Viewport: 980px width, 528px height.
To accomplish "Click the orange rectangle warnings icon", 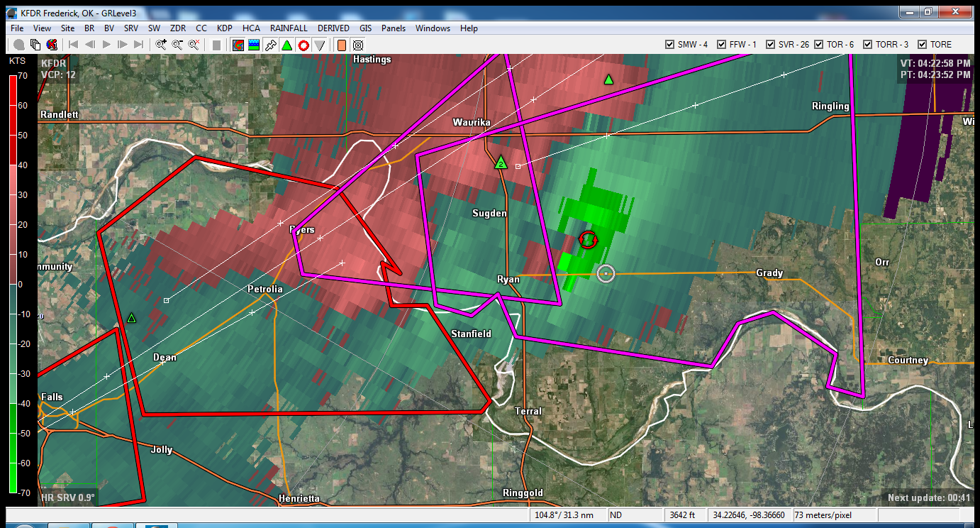I will [x=341, y=45].
